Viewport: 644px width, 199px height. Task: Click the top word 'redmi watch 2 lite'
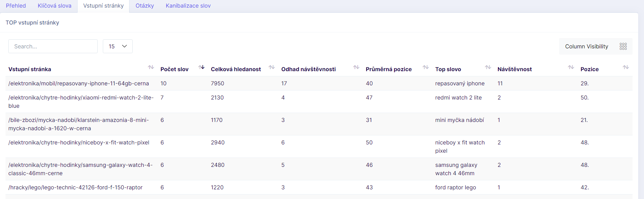[458, 97]
